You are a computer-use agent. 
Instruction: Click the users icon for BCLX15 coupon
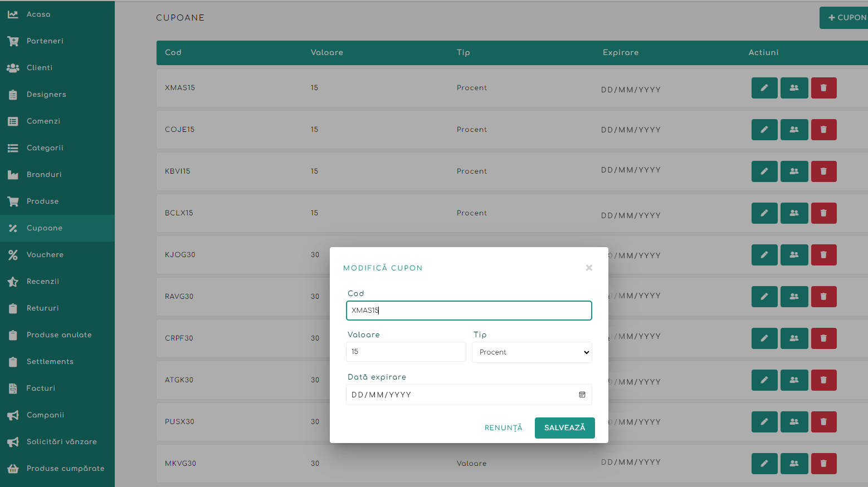[x=794, y=213]
